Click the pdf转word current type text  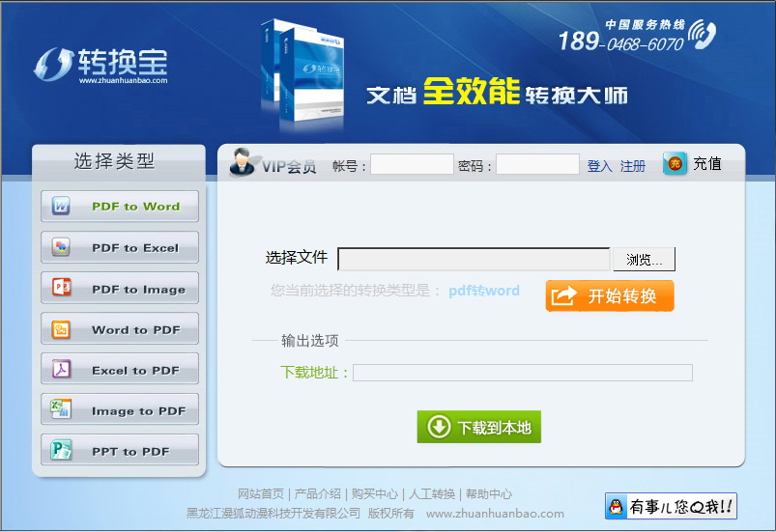484,291
